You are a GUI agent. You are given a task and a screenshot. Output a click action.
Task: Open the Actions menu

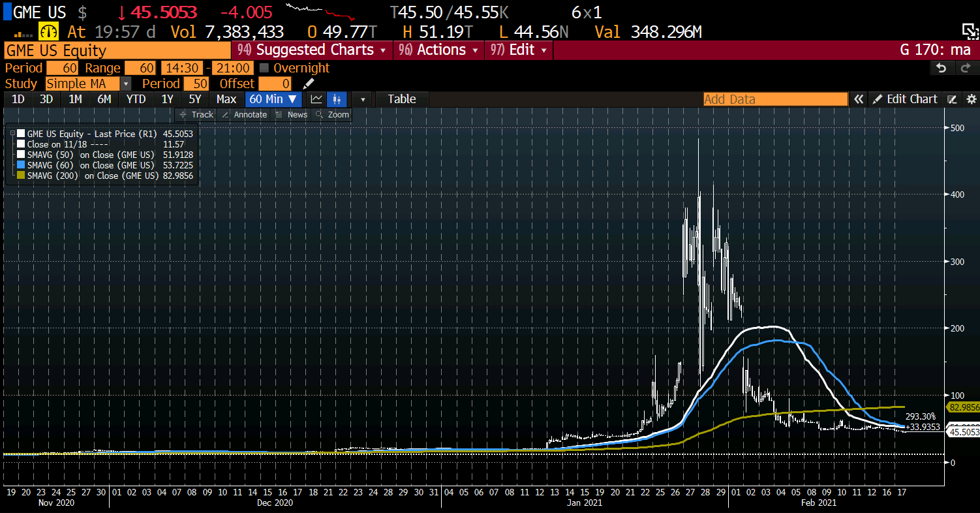(438, 50)
